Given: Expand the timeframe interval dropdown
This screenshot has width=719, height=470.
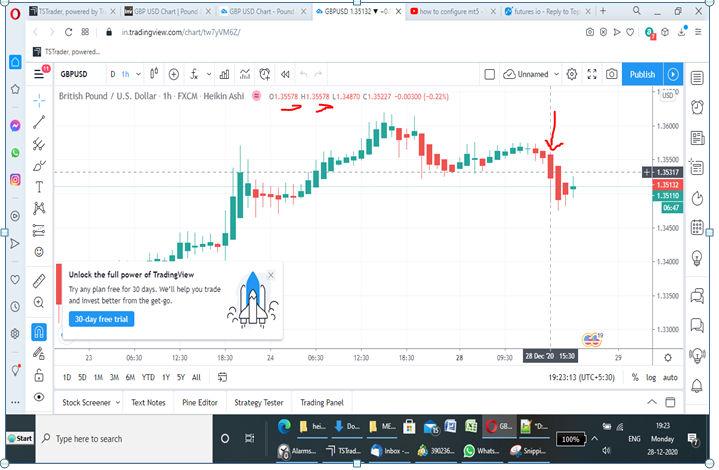Looking at the screenshot, I should 138,74.
